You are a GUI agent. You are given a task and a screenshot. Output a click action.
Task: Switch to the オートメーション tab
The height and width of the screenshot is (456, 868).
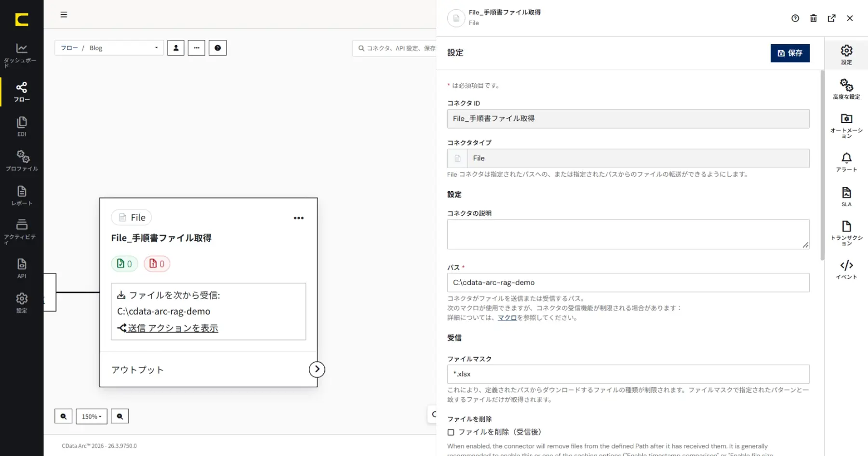[847, 125]
